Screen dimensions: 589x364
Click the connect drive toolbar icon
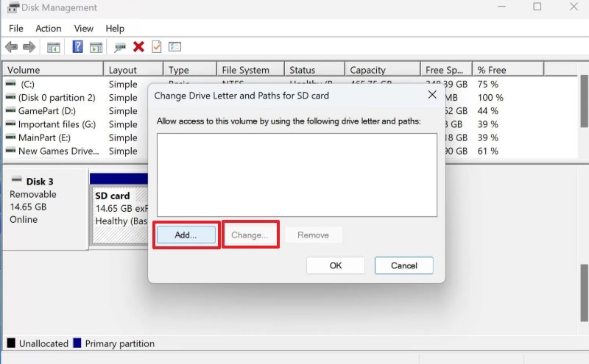[x=120, y=47]
